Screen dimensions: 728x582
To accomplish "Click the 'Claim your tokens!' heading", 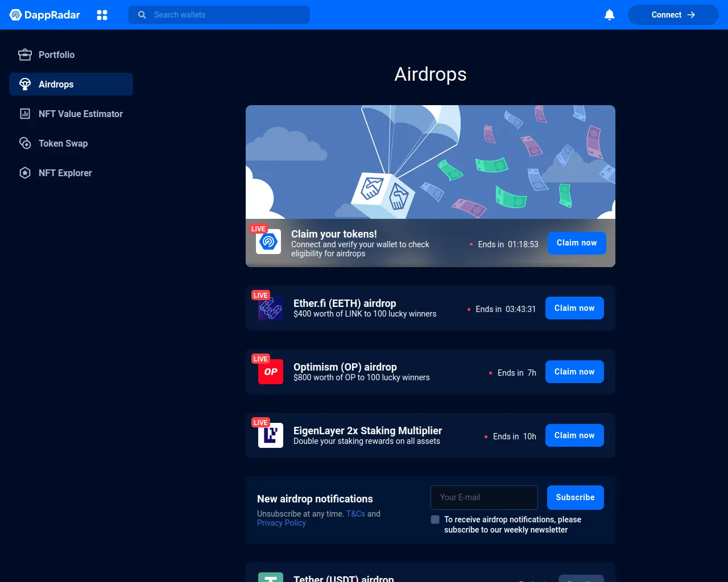I will click(334, 234).
